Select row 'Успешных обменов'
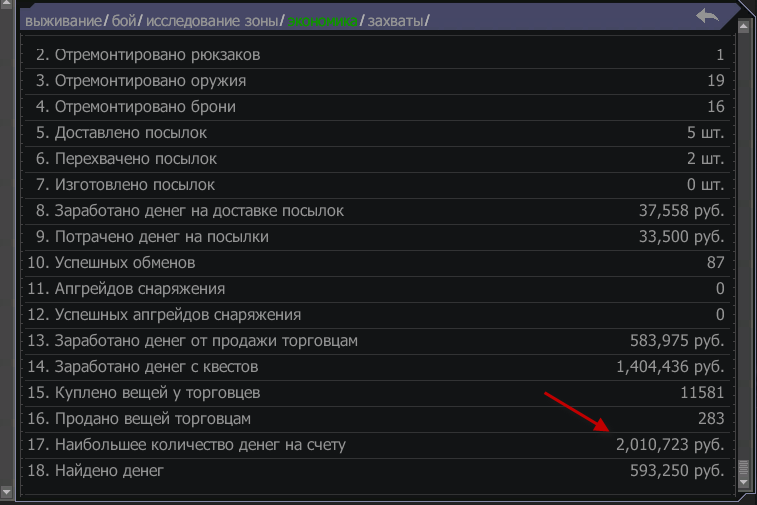 click(379, 263)
